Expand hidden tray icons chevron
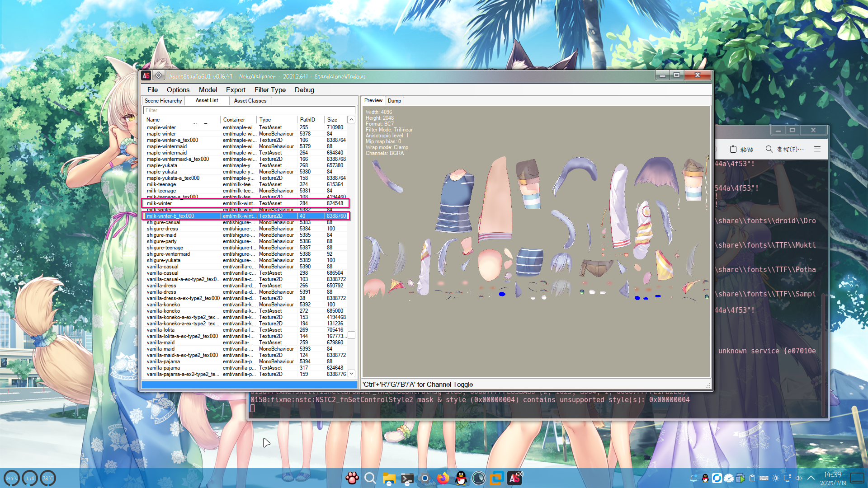 point(811,478)
